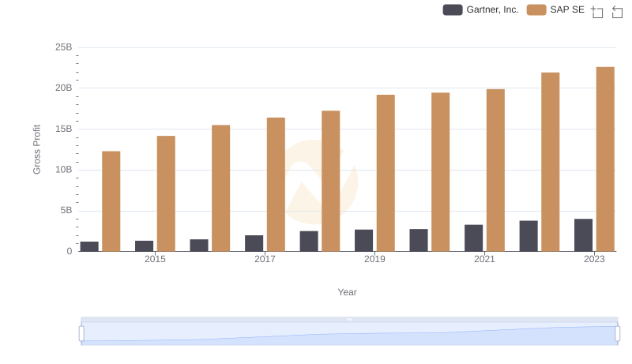Screen dimensions: 632x364
Task: Toggle SAP SE series in legend
Action: [555, 9]
